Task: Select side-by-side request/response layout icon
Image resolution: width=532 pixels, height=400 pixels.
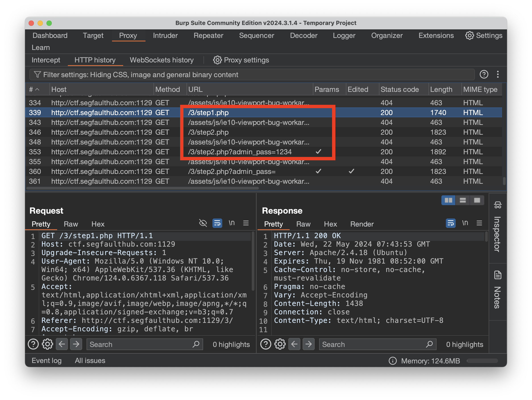Action: 448,200
